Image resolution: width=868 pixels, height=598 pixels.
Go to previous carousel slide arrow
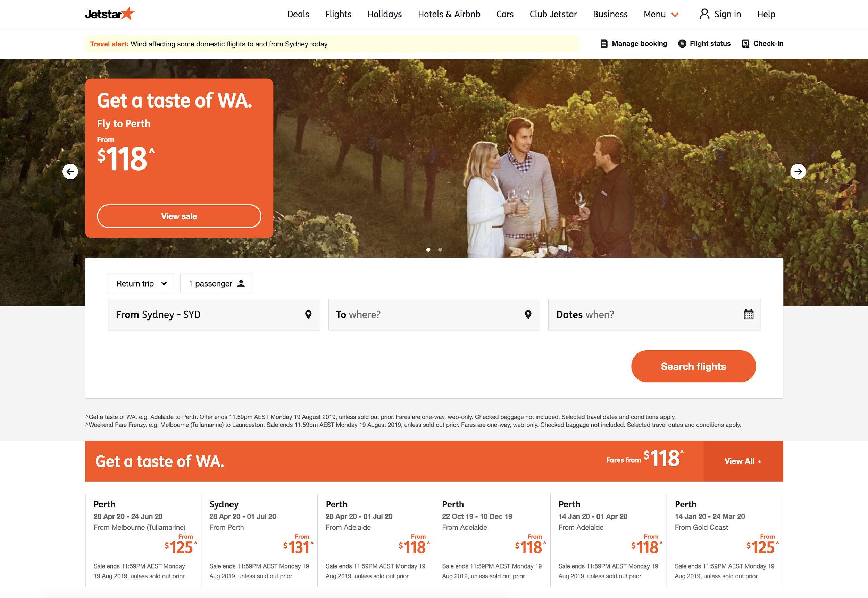tap(70, 172)
